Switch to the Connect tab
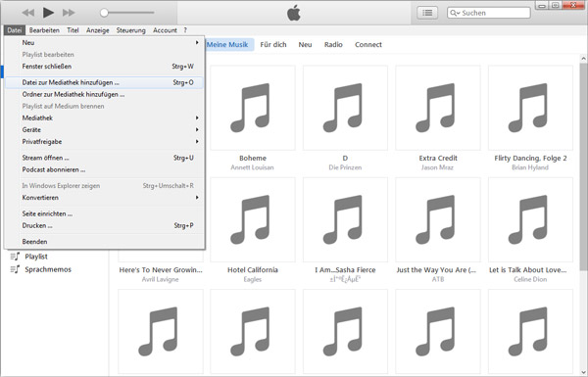This screenshot has height=377, width=588. coord(368,45)
